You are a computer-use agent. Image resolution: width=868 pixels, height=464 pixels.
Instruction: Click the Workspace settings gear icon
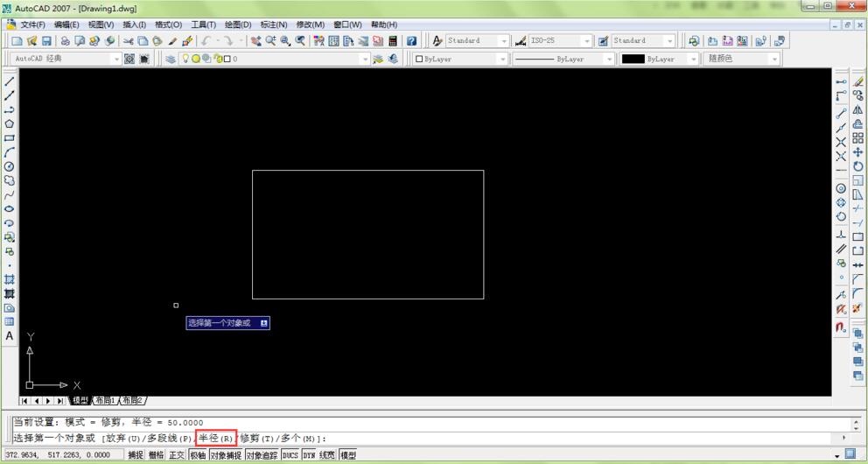pyautogui.click(x=129, y=59)
